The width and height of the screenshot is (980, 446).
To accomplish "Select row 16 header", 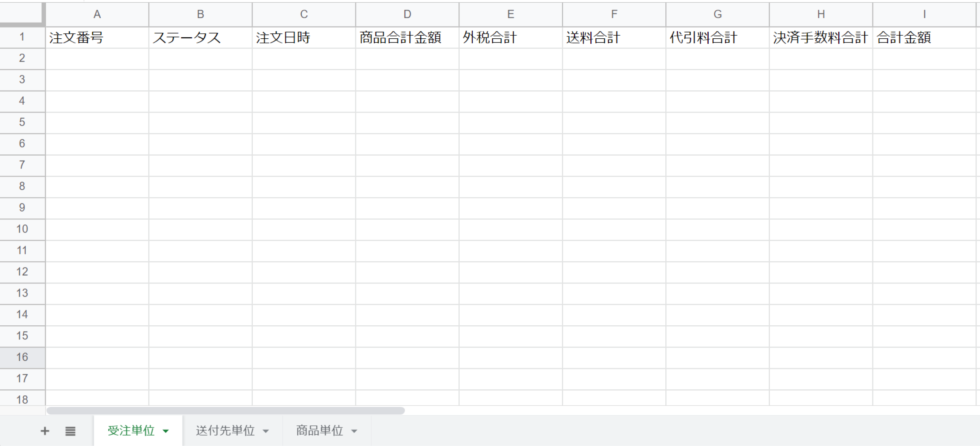I will pos(22,357).
